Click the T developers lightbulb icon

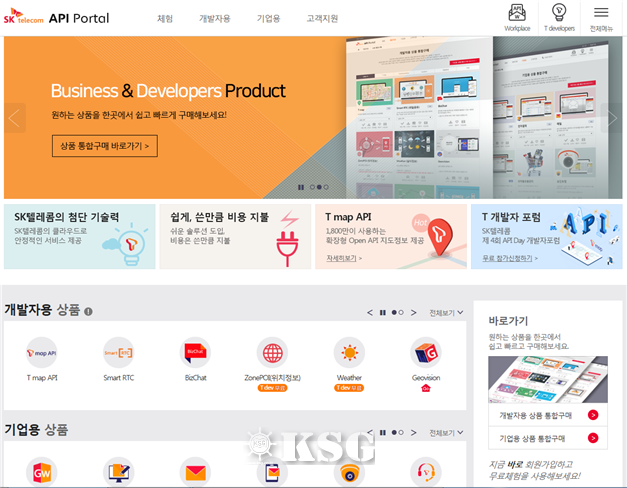click(559, 14)
